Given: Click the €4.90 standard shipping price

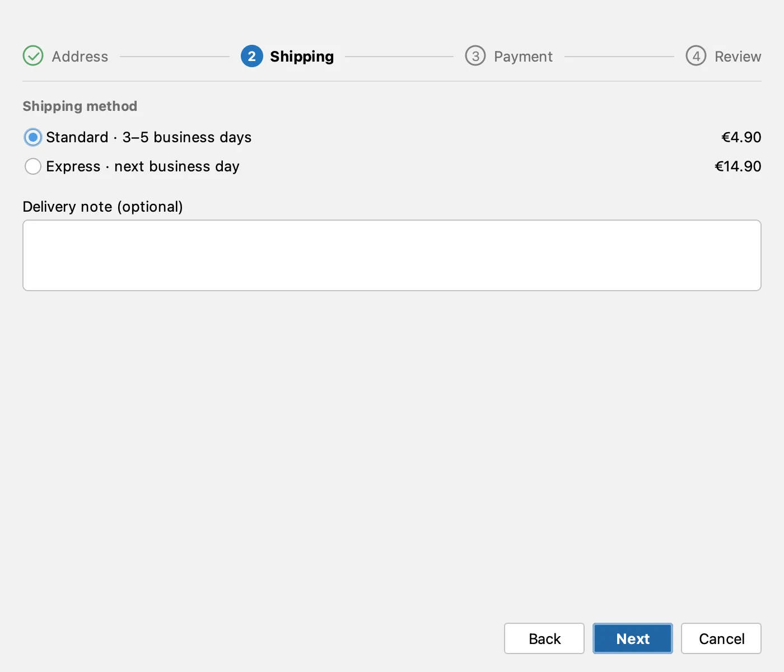Looking at the screenshot, I should click(x=741, y=137).
